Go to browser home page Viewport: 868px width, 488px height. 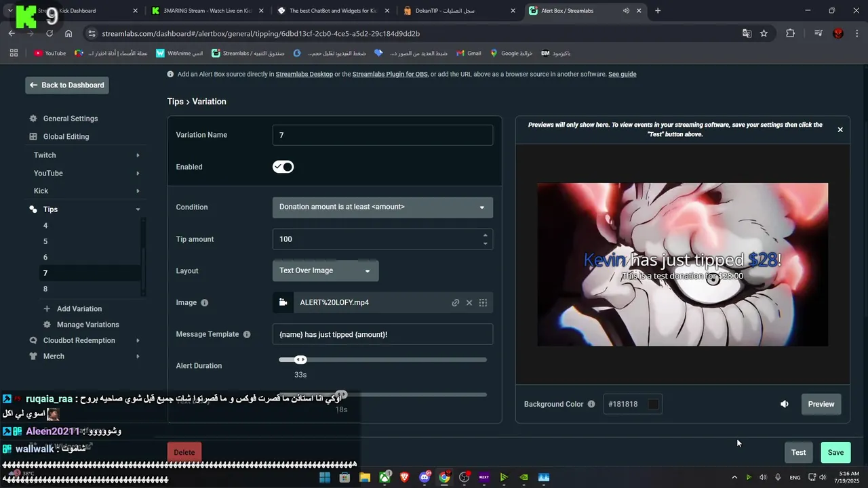(x=68, y=33)
